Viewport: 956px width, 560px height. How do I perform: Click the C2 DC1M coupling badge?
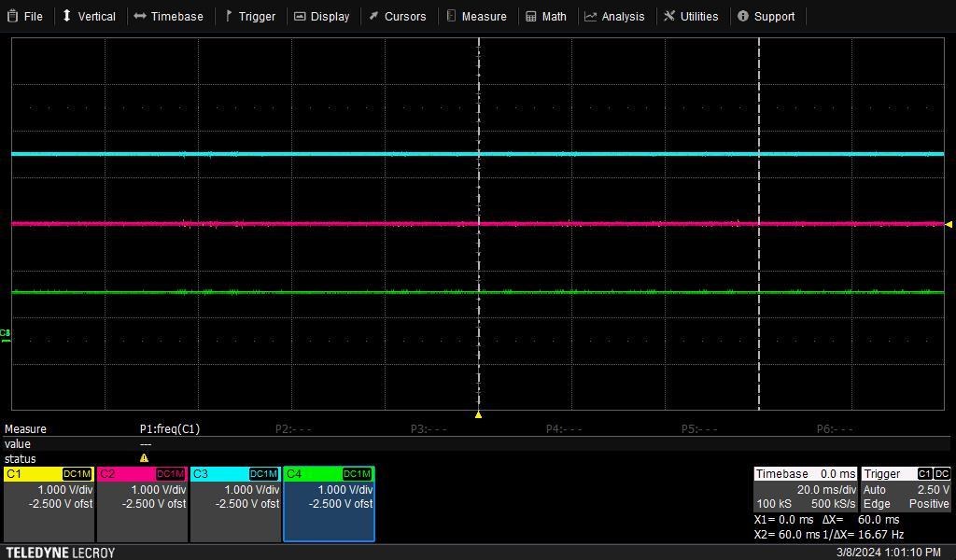tap(171, 473)
